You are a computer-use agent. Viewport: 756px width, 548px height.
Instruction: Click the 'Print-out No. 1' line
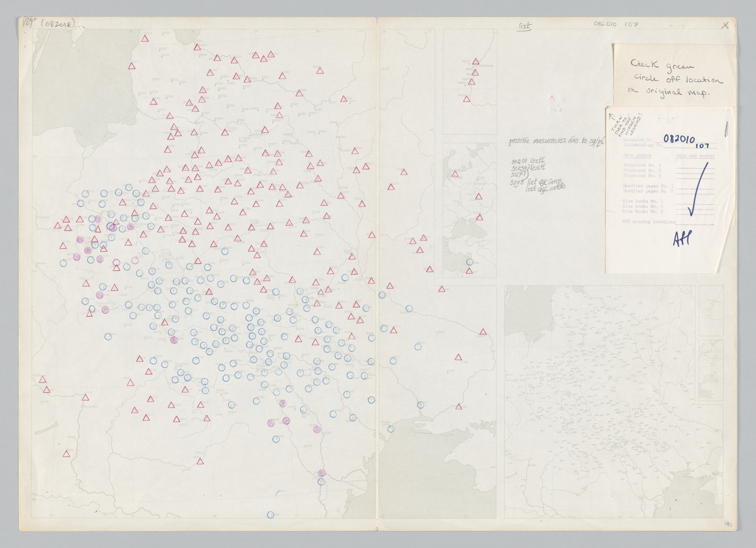(x=642, y=165)
